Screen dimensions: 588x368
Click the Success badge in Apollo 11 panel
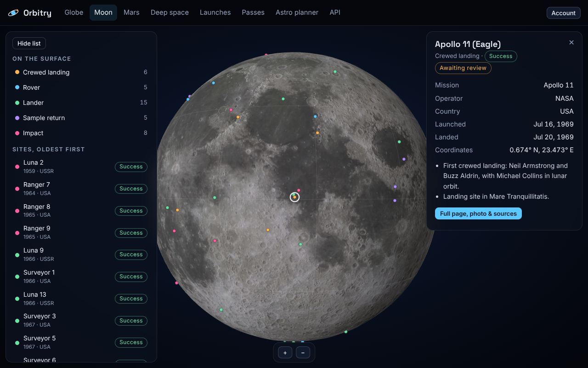click(x=501, y=56)
